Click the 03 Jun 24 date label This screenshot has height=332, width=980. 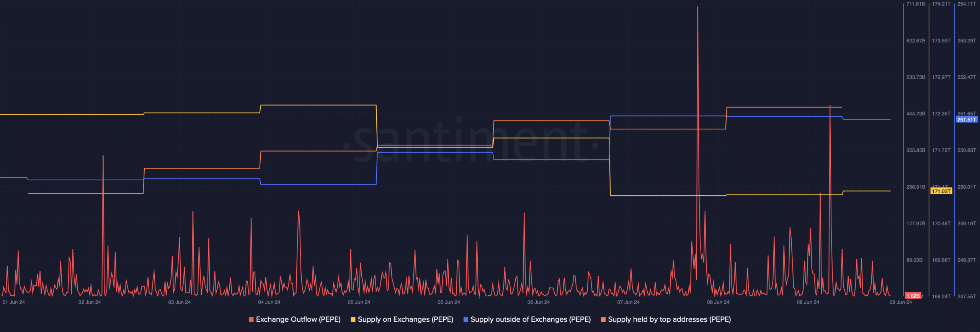(x=180, y=303)
